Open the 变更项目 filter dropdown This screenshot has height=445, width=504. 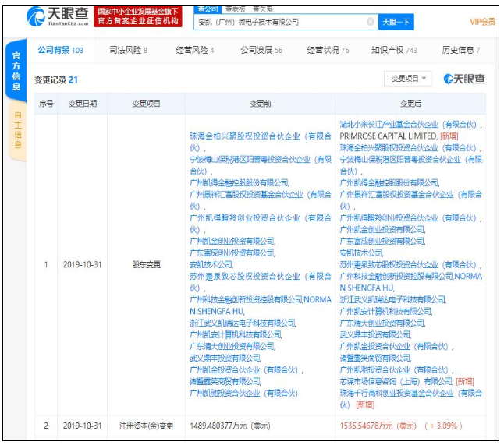coord(408,79)
